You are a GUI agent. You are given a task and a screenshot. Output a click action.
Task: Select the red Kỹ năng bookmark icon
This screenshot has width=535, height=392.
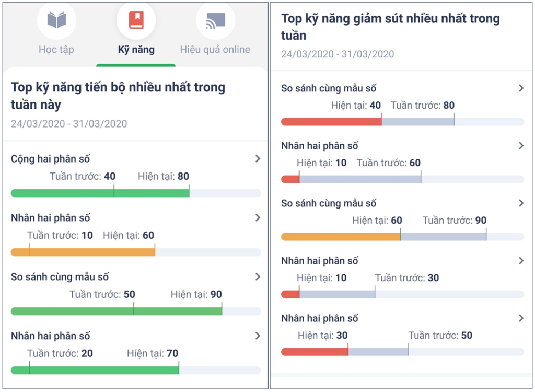pyautogui.click(x=136, y=20)
